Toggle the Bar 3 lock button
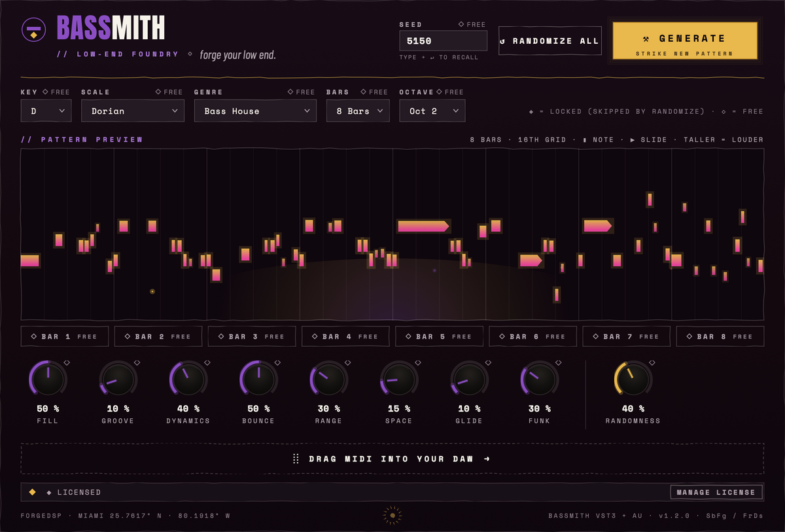Image resolution: width=785 pixels, height=532 pixels. (252, 336)
